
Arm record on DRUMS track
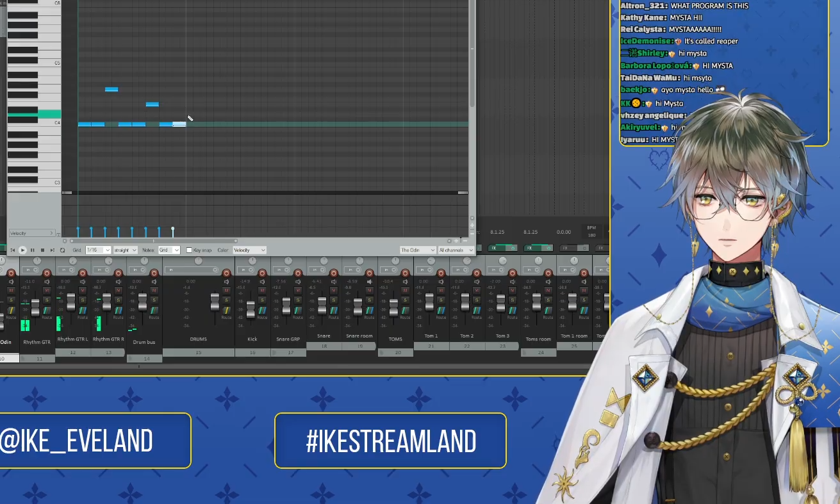point(226,273)
